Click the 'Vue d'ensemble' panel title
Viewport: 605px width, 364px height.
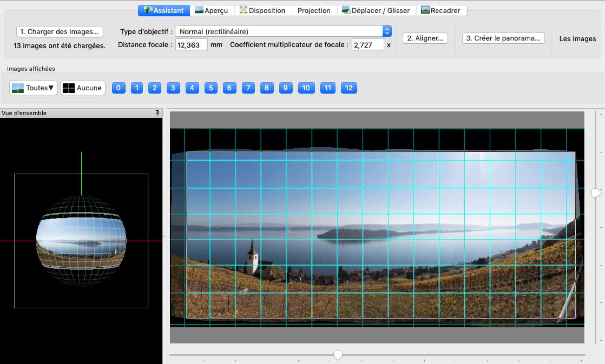coord(24,113)
